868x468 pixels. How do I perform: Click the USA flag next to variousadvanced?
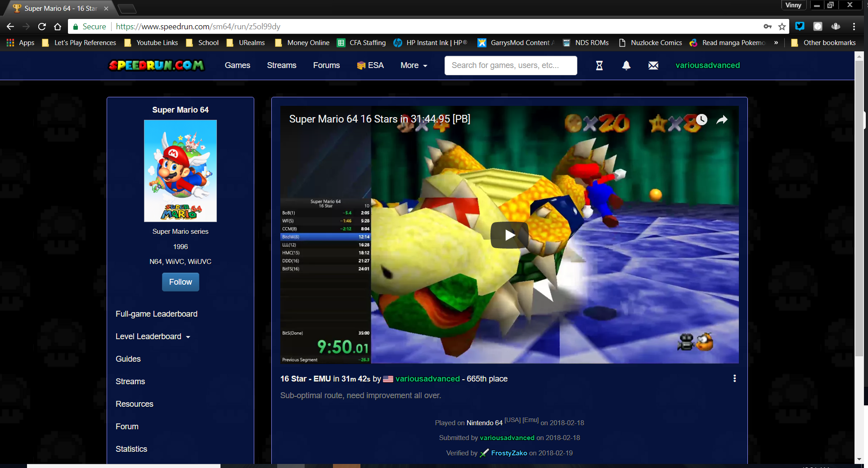pyautogui.click(x=388, y=379)
